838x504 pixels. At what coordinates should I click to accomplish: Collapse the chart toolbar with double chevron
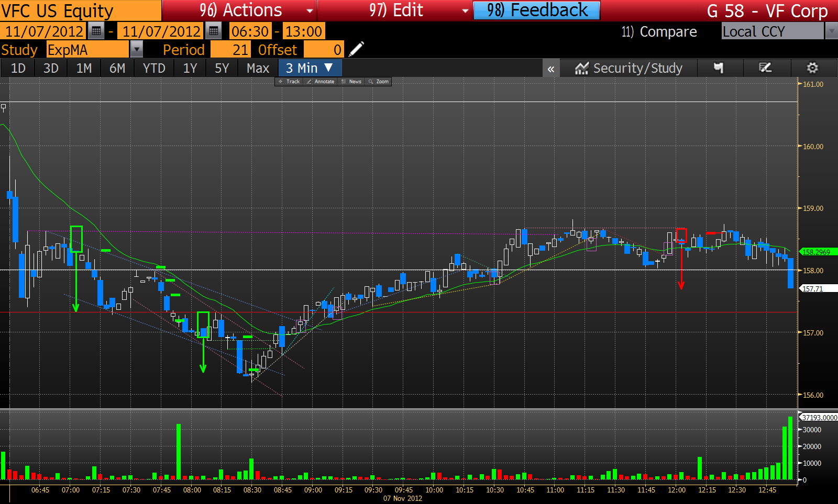pyautogui.click(x=551, y=69)
